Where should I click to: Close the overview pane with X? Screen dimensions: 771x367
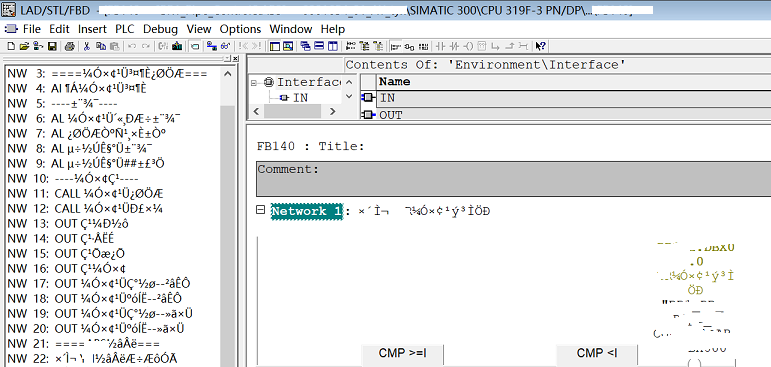click(235, 59)
